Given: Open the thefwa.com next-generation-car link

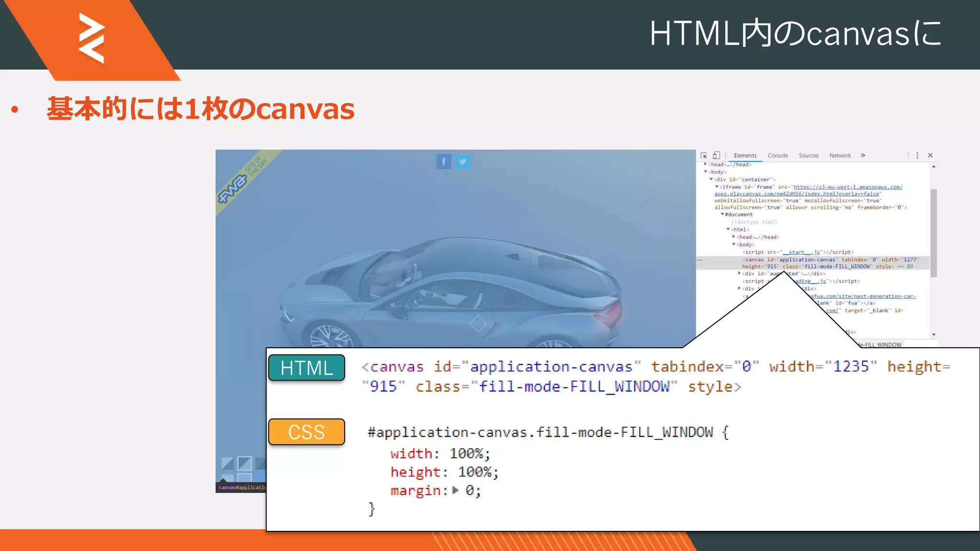Looking at the screenshot, I should (862, 296).
